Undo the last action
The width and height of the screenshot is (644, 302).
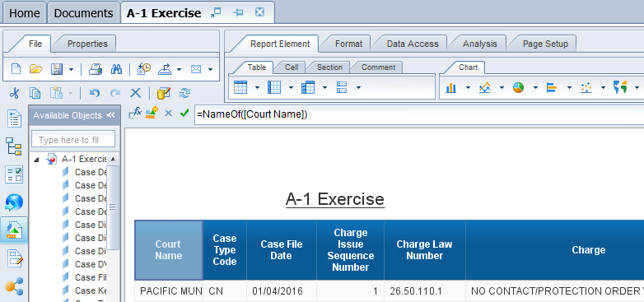pos(95,93)
